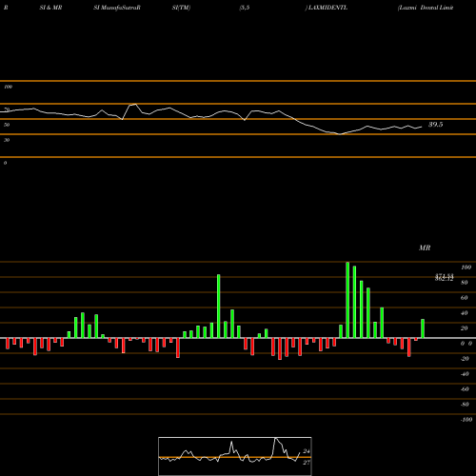Click the last green bar at the right end of the MR chart

tap(423, 328)
